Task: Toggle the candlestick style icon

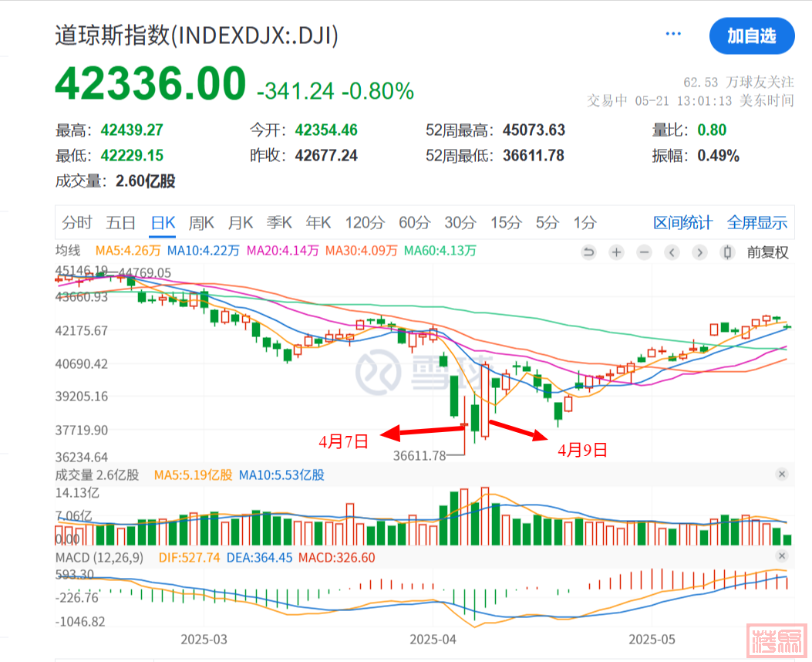Action: tap(728, 253)
